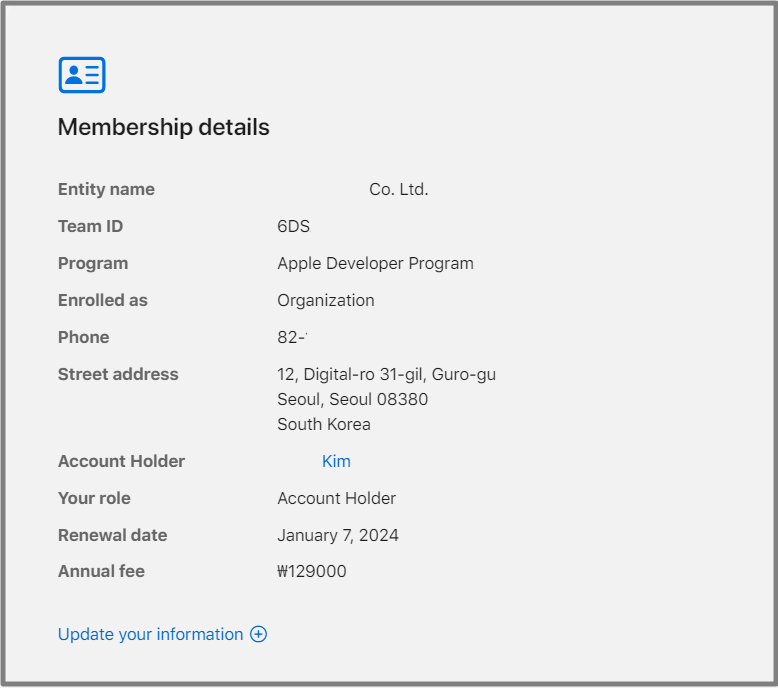Click the phone number starting with 82-
The image size is (778, 688).
pyautogui.click(x=291, y=337)
